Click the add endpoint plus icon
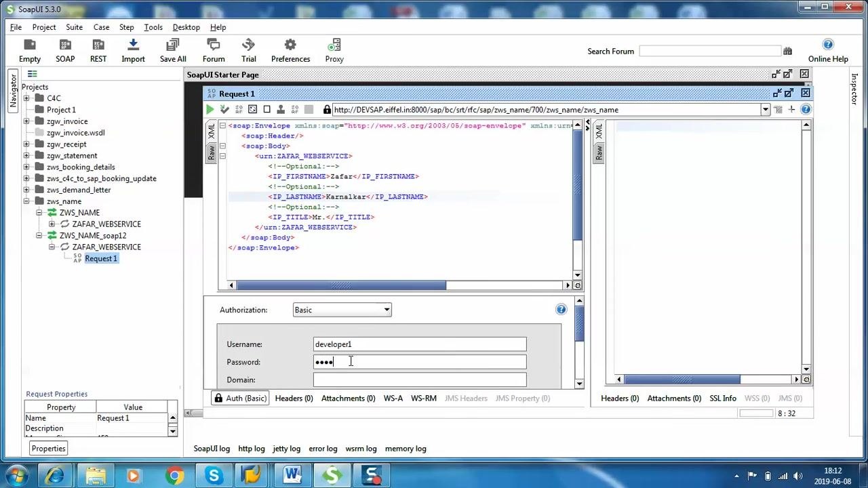868x488 pixels. 791,109
